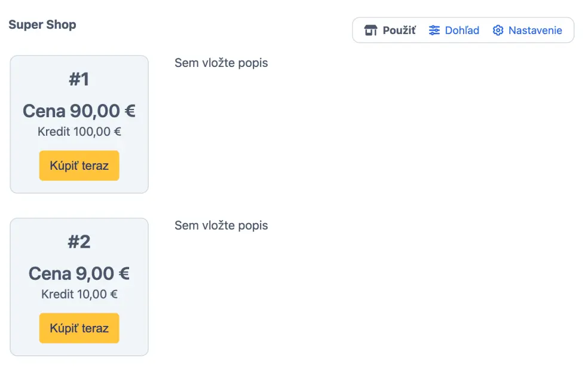Viewport: 588px width, 366px height.
Task: Click the store icon beside Použiť
Action: point(370,30)
